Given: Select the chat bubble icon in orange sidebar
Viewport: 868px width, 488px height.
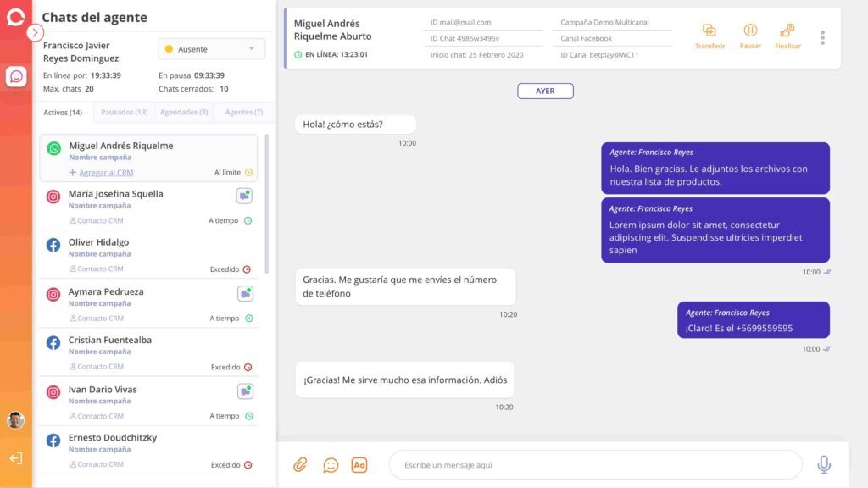Looking at the screenshot, I should [16, 77].
